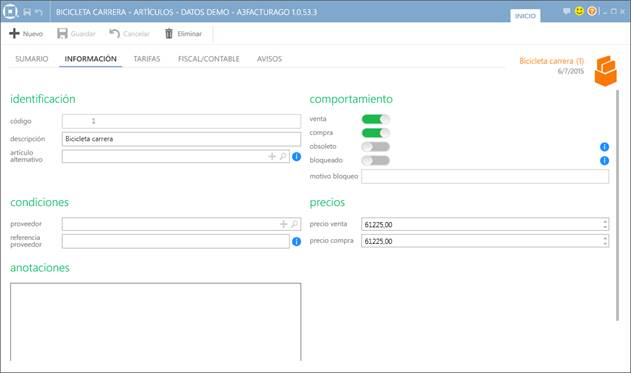Click the info icon next to artículo alternativo
This screenshot has height=373, width=631.
click(x=297, y=157)
